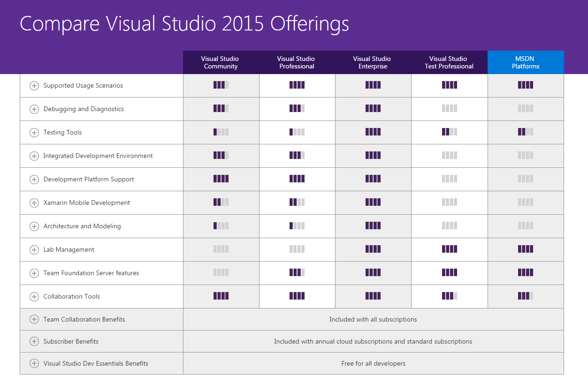Click Community rating bars for Xamarin Mobile Development

(221, 203)
